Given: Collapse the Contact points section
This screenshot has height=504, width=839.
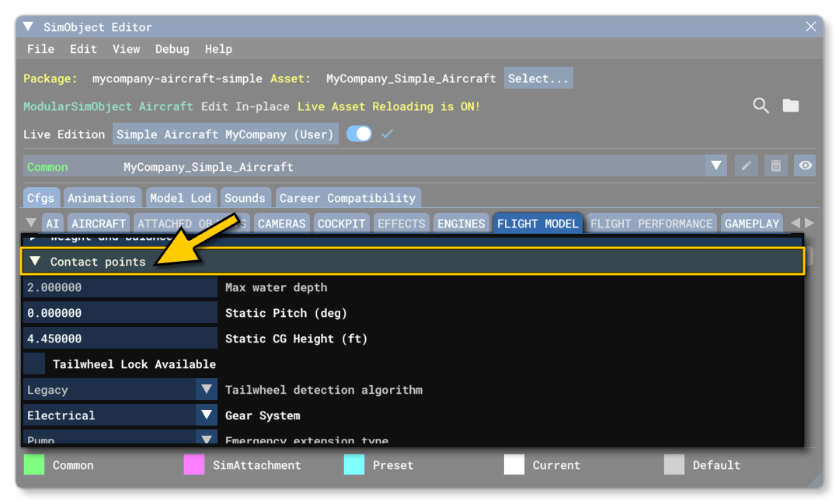Looking at the screenshot, I should [35, 262].
